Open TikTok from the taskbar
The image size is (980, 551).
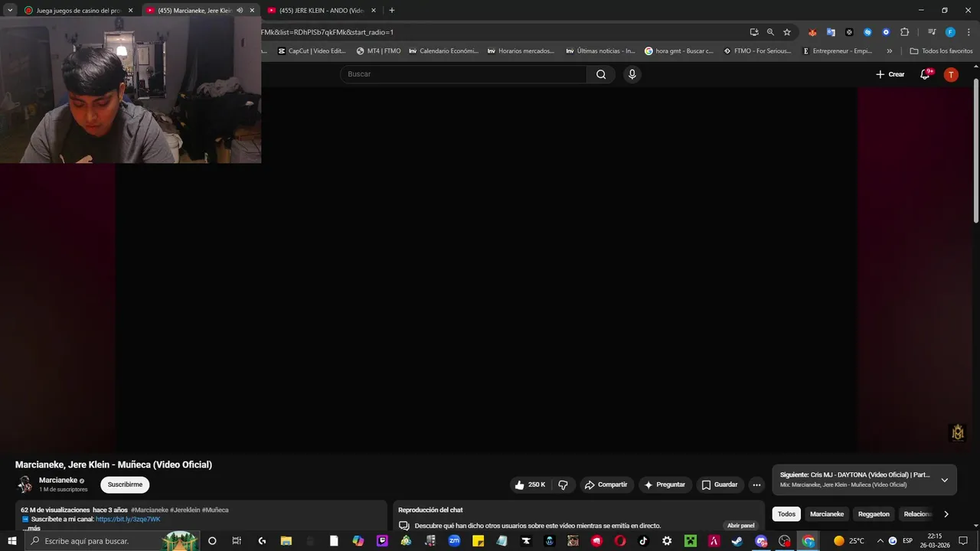coord(643,541)
